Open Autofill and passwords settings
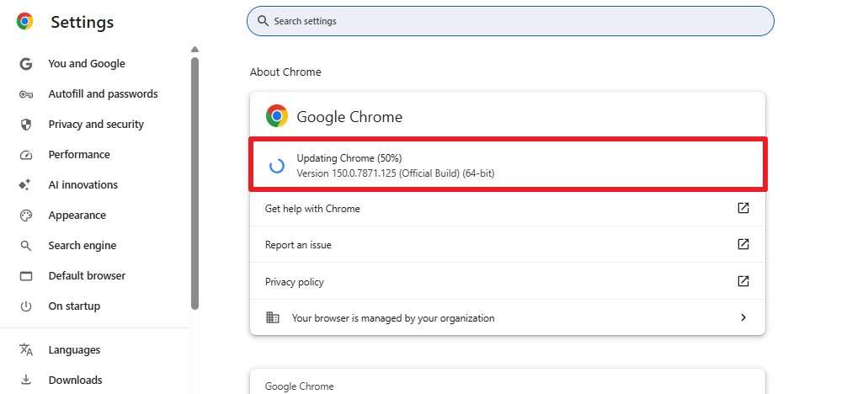Viewport: 868px width, 394px height. pyautogui.click(x=103, y=94)
